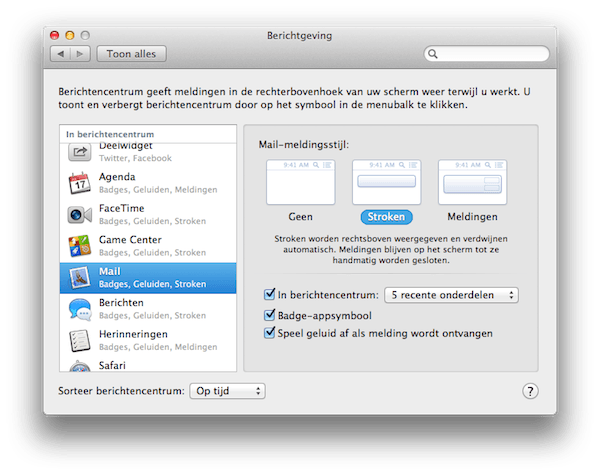Screen dimensions: 600x475
Task: Close the Berichtgeving window
Action: click(55, 36)
